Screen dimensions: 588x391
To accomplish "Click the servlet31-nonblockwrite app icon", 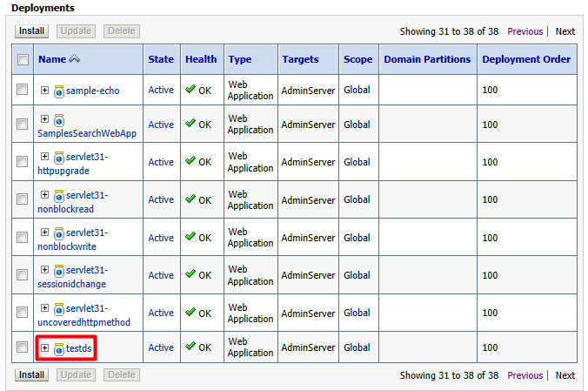I will [x=59, y=233].
